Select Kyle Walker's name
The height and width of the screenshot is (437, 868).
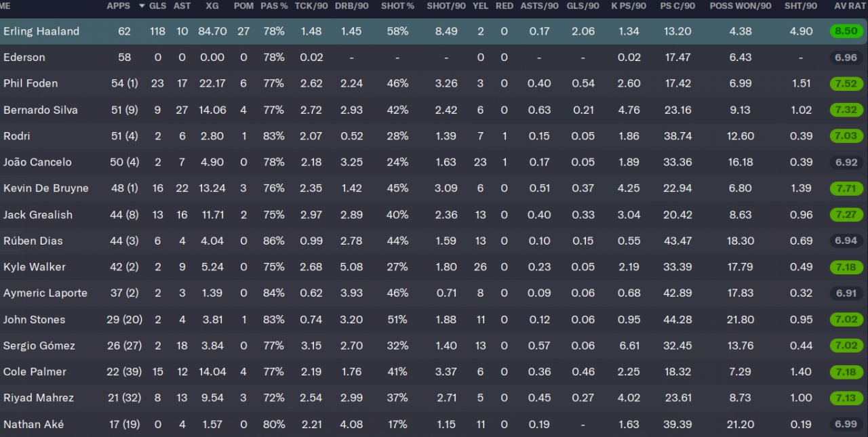point(35,267)
